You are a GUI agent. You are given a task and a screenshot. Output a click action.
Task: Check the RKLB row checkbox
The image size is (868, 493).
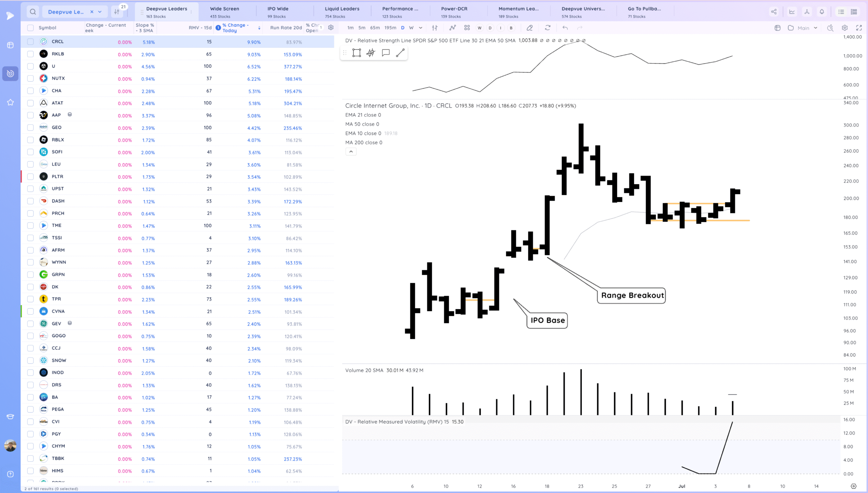click(31, 54)
